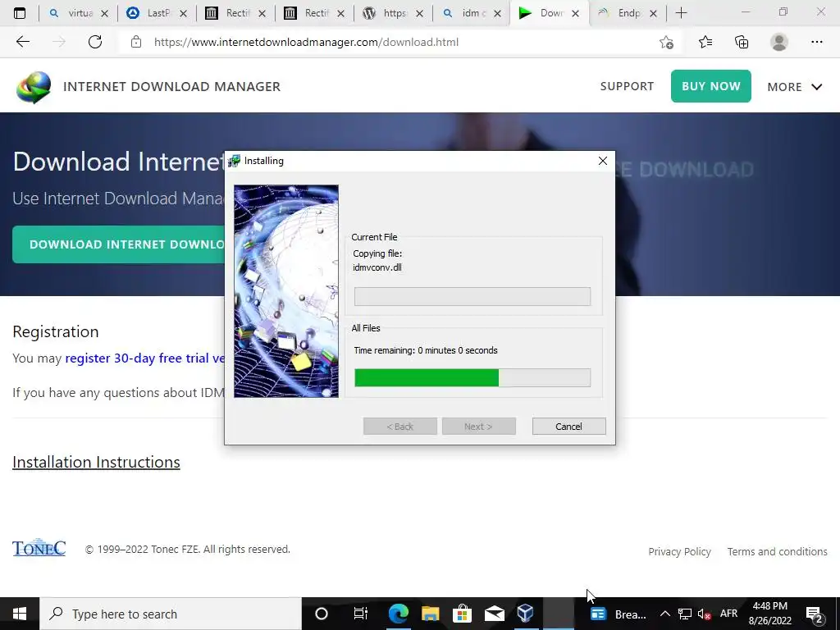This screenshot has width=840, height=630.
Task: Click the network status tray icon
Action: (685, 614)
